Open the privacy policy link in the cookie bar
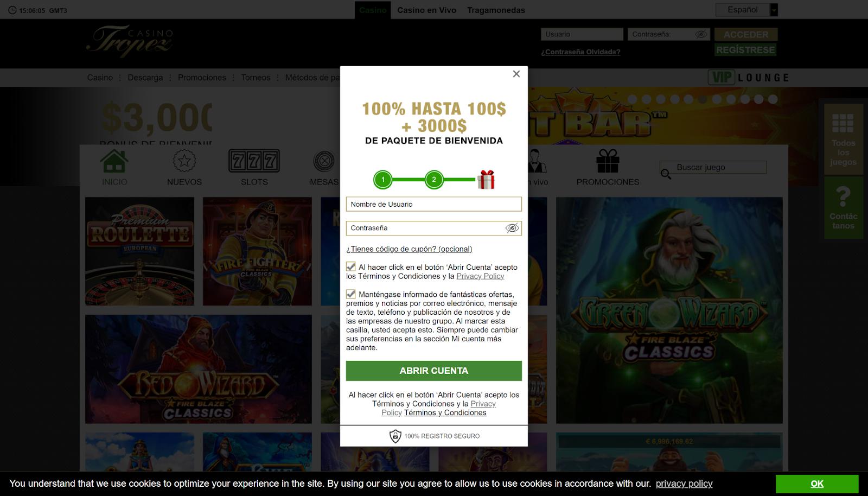 point(684,484)
